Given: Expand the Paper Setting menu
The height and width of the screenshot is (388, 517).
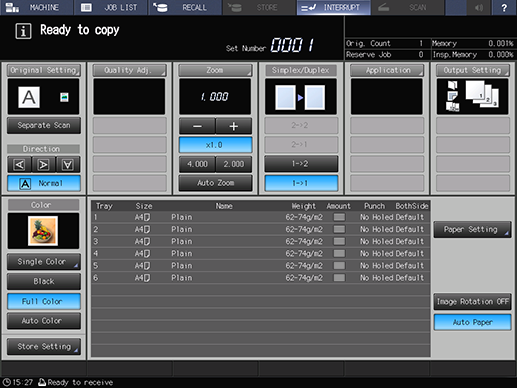Looking at the screenshot, I should click(x=472, y=229).
